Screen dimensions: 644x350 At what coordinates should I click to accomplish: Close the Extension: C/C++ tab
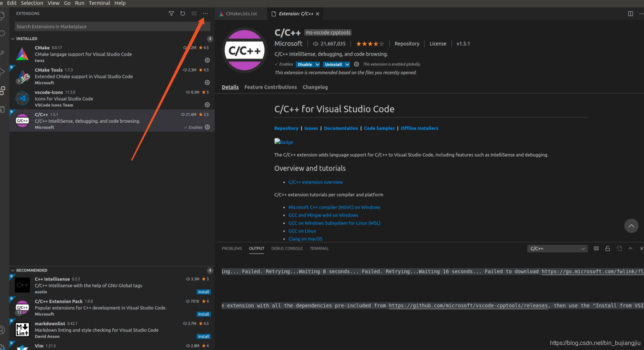318,14
